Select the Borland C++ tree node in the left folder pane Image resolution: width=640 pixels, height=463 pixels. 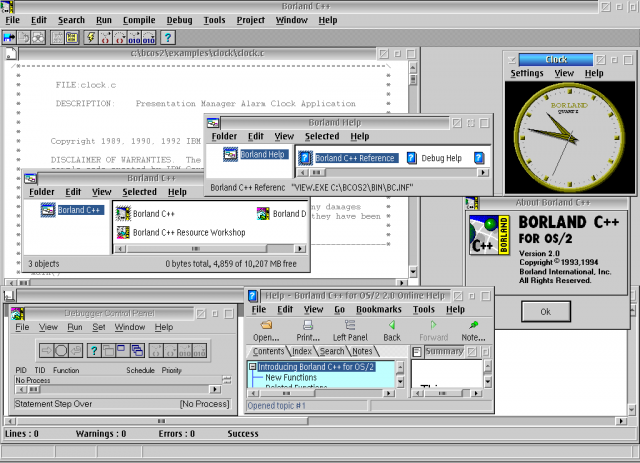pos(72,210)
